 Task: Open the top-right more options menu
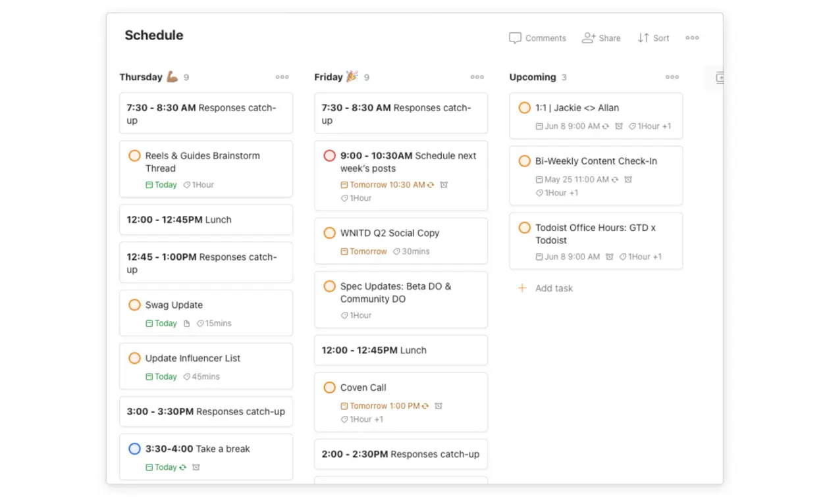tap(692, 38)
